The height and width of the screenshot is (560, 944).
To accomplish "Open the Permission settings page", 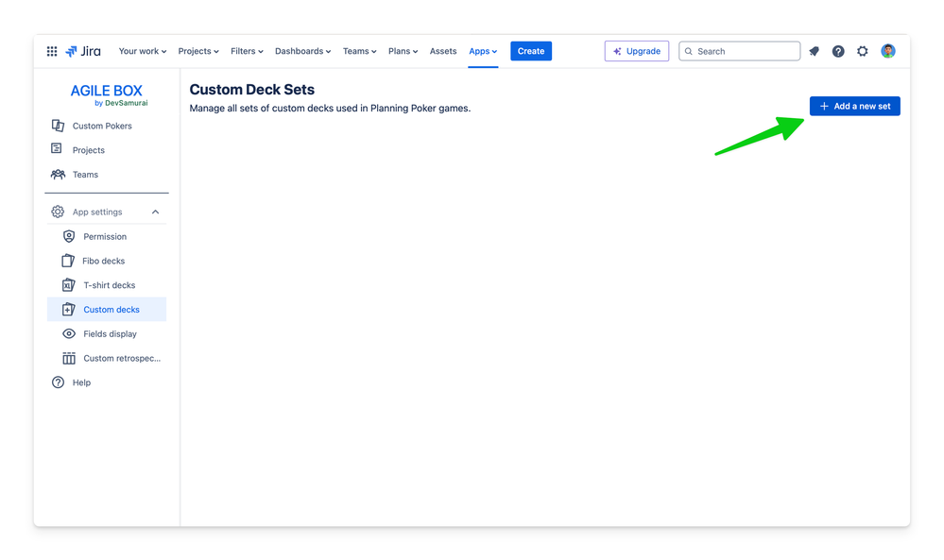I will 107,236.
